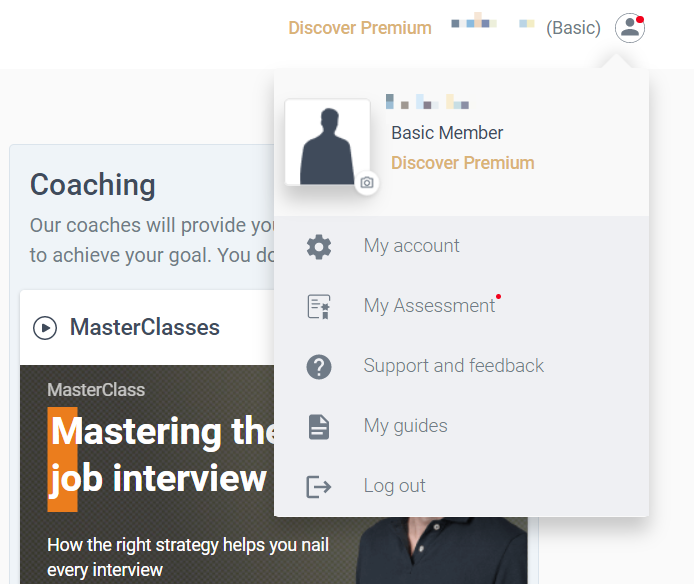Image resolution: width=694 pixels, height=584 pixels.
Task: Click the Basic Member text
Action: (x=447, y=133)
